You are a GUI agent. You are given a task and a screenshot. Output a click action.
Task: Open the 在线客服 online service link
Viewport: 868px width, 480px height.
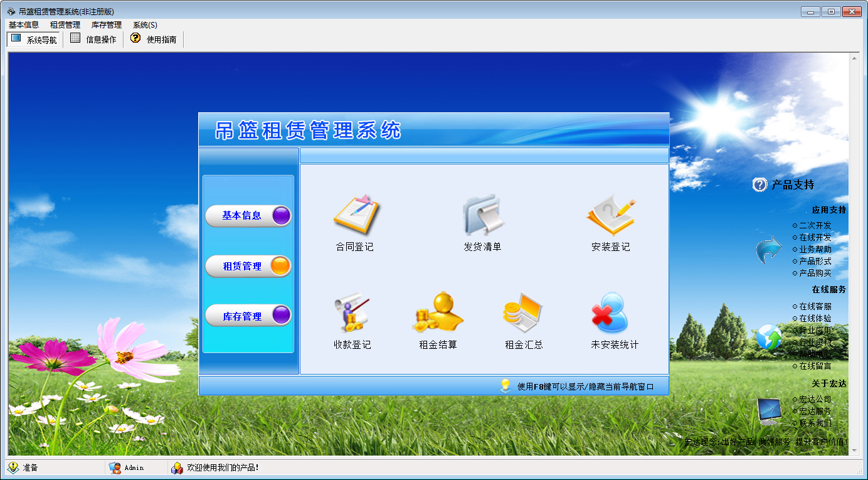click(815, 307)
